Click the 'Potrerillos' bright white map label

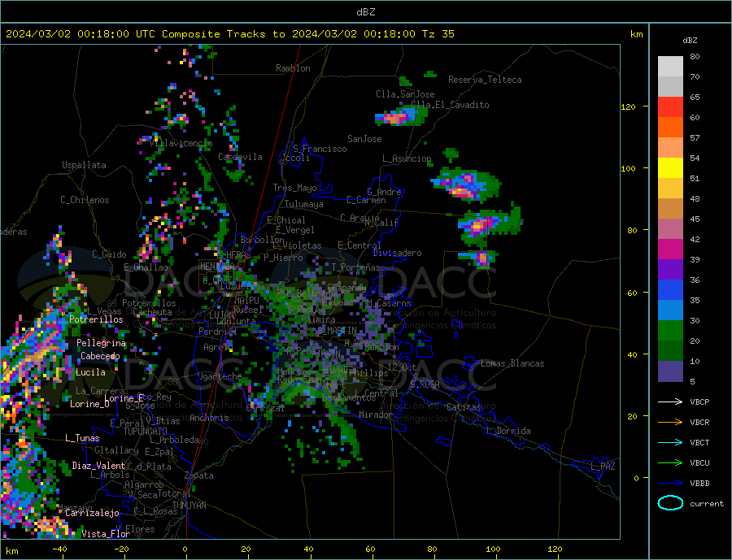pos(96,319)
